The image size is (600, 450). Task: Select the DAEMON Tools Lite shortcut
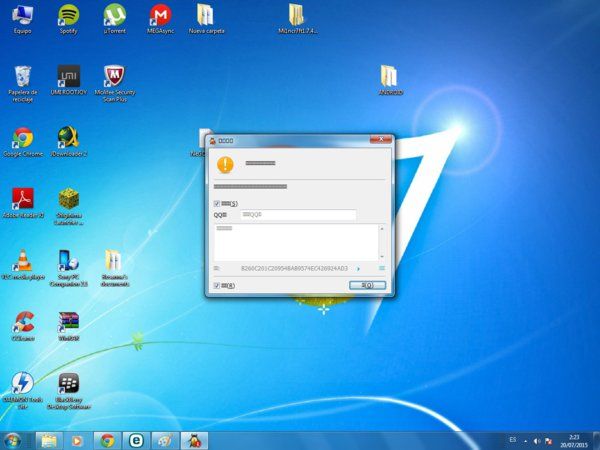pos(23,390)
